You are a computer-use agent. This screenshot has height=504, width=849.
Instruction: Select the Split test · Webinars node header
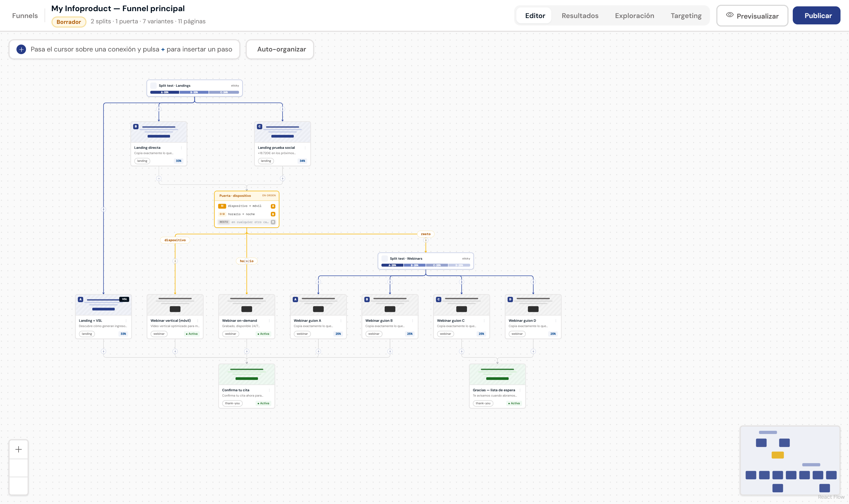426,258
